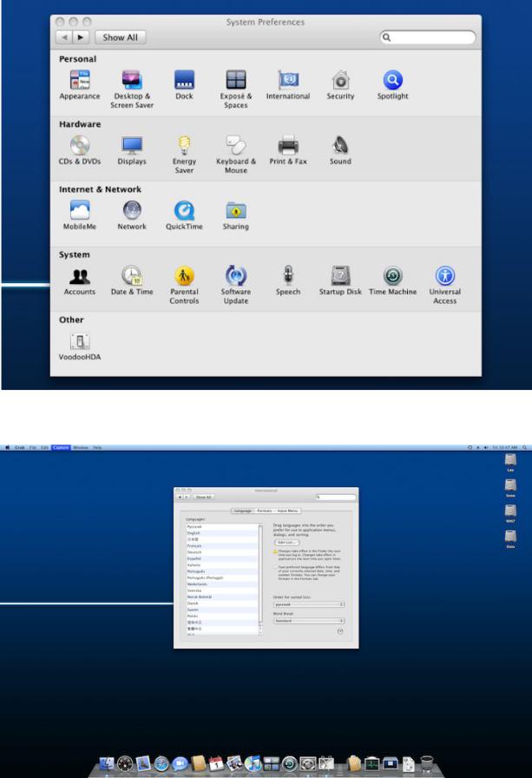Launch iChat from the Dock

tap(180, 763)
